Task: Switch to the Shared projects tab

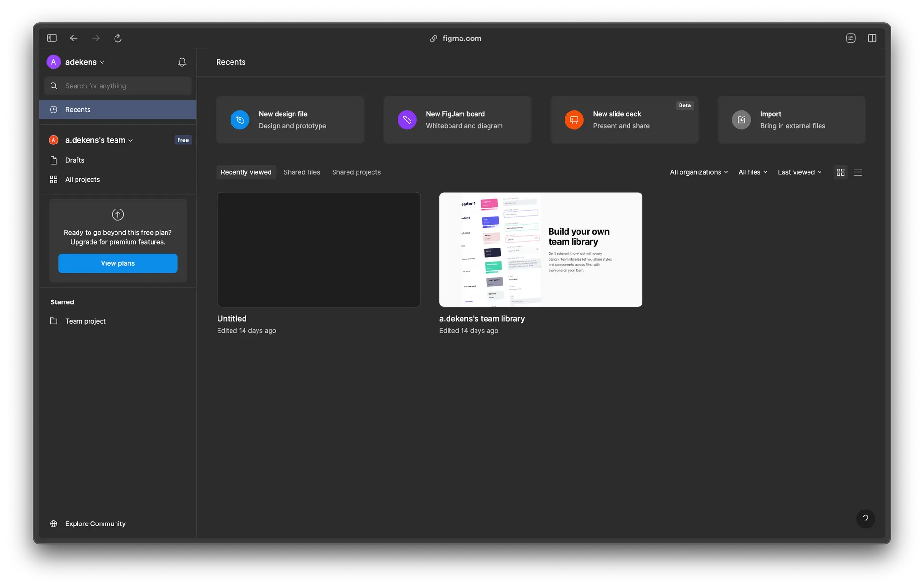Action: [356, 172]
